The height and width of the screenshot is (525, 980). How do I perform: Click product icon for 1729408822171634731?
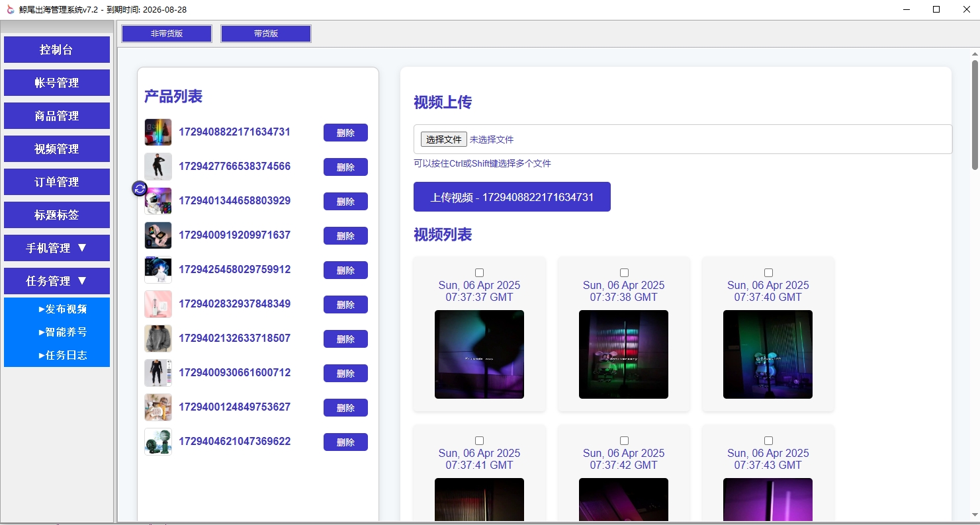(x=158, y=132)
